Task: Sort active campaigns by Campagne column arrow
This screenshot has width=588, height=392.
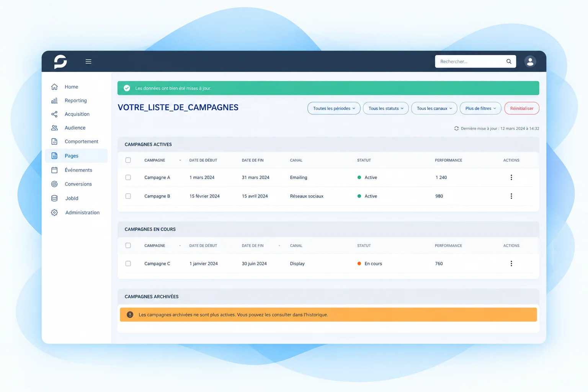Action: pos(180,160)
